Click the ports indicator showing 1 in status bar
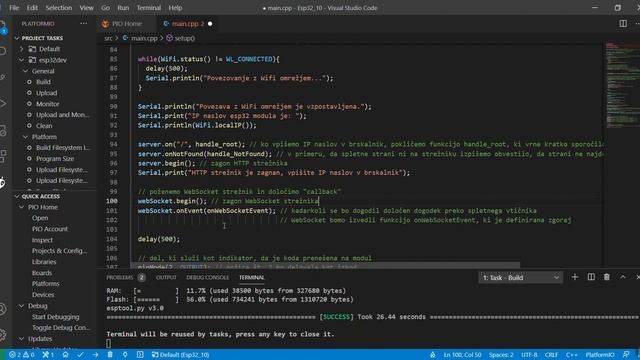640x360 pixels. (x=48, y=355)
